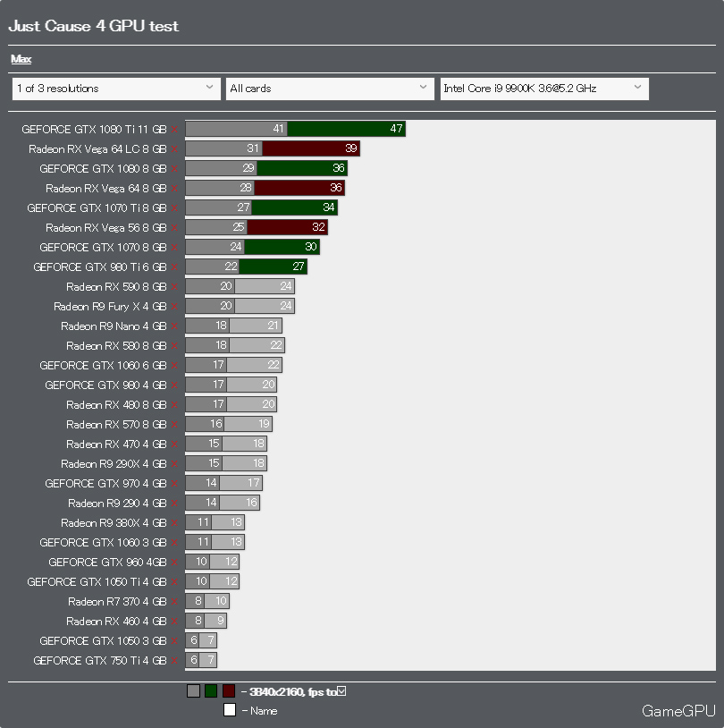The width and height of the screenshot is (724, 728).
Task: Expand the 'All cards' dropdown
Action: 330,89
